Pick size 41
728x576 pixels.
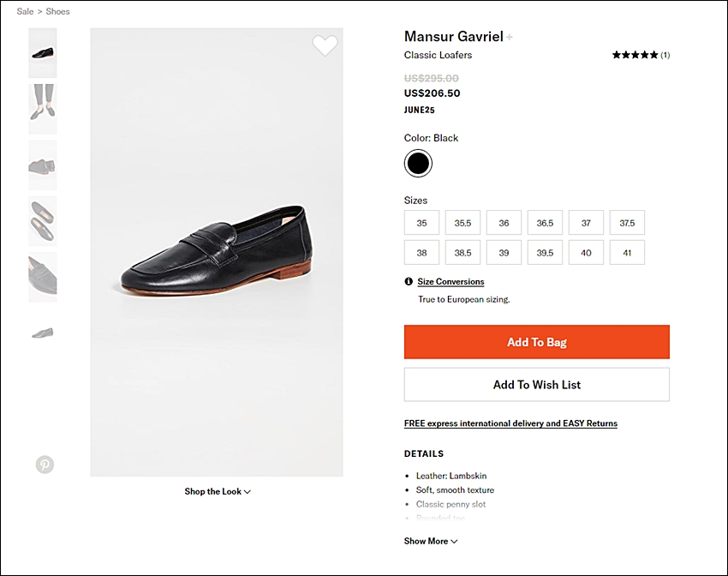[x=627, y=253]
